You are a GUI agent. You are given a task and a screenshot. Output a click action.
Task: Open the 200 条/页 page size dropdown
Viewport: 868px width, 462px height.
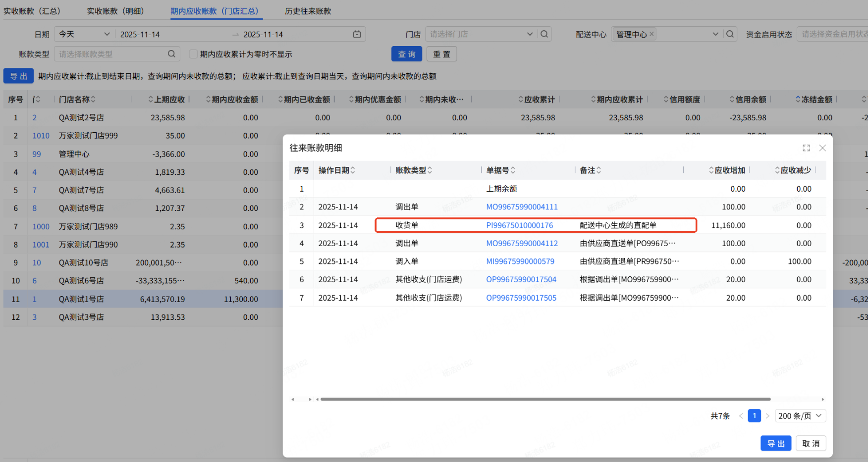(x=801, y=416)
